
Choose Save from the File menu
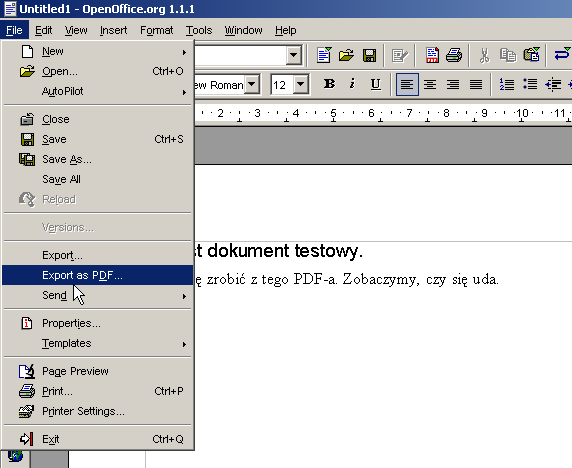pos(97,139)
